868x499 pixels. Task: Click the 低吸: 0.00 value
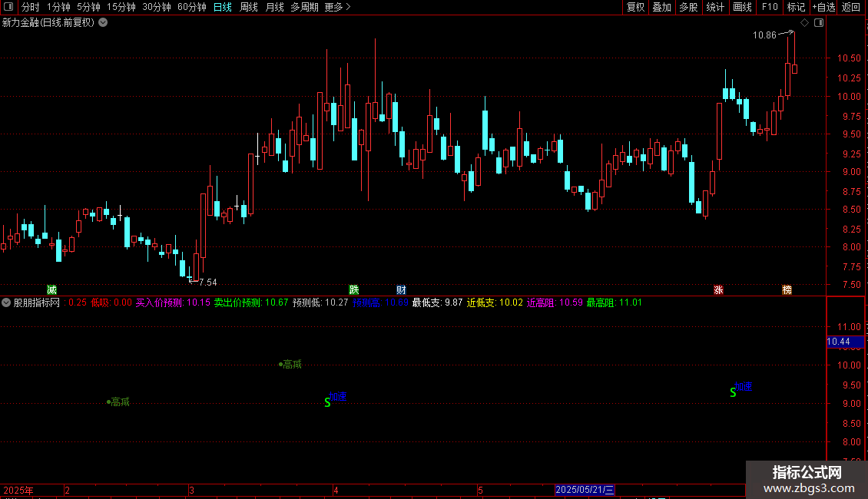[x=111, y=302]
